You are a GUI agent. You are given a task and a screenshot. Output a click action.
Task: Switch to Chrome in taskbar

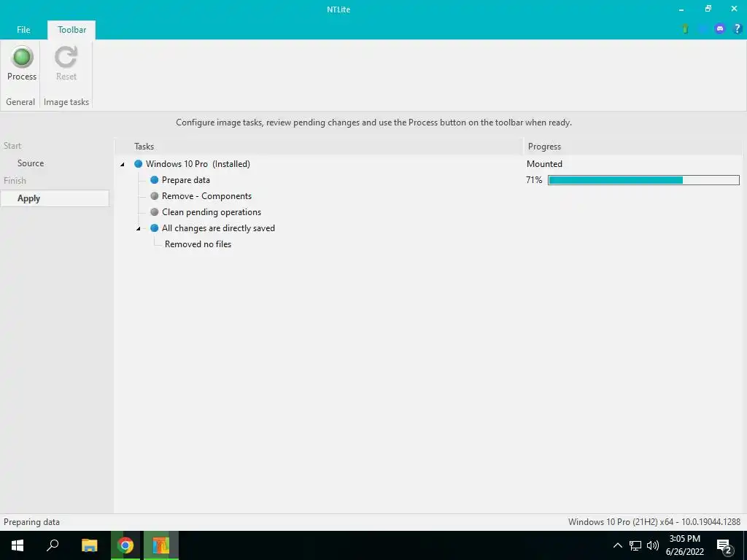[x=125, y=545]
